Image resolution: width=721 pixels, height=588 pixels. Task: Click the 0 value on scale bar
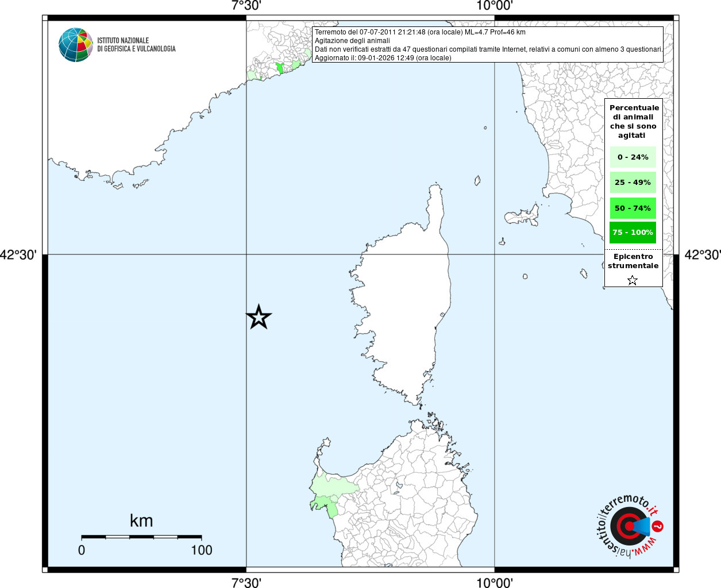82,550
